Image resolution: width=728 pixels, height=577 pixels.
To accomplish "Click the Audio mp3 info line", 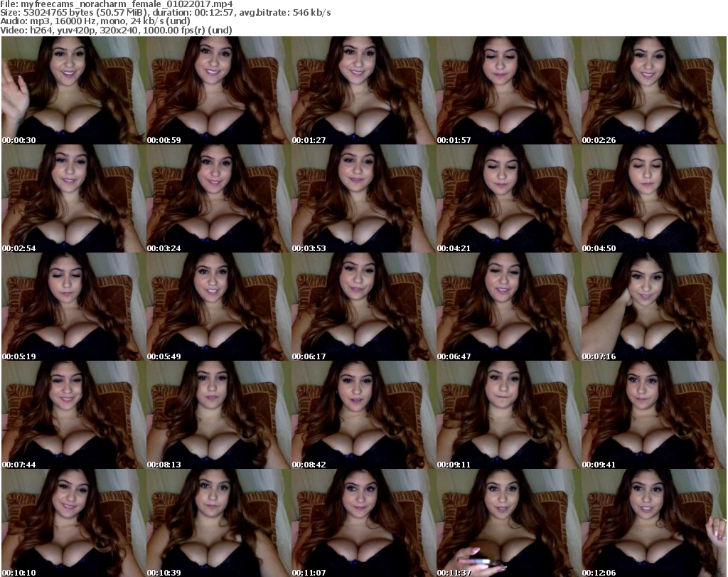I will pyautogui.click(x=95, y=21).
